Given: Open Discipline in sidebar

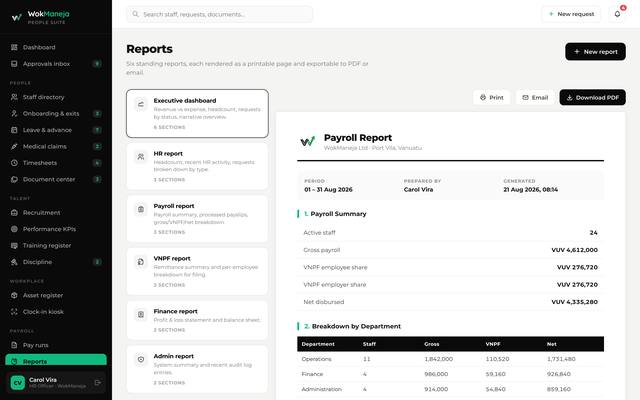Looking at the screenshot, I should coord(56,262).
